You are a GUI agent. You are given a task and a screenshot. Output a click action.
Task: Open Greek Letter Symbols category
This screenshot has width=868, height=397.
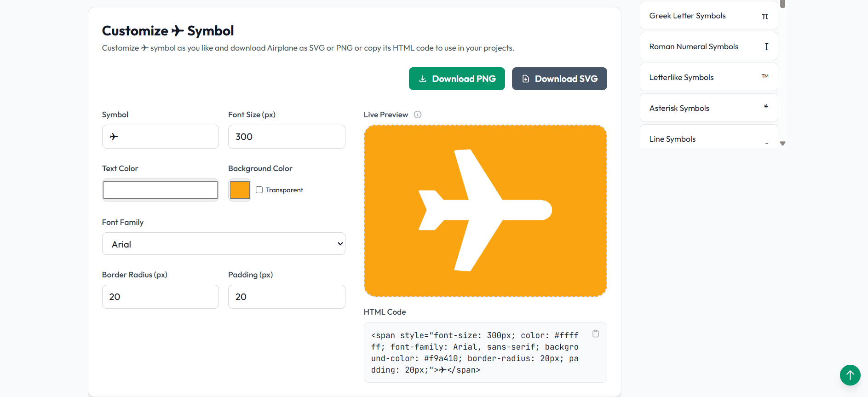pyautogui.click(x=687, y=16)
